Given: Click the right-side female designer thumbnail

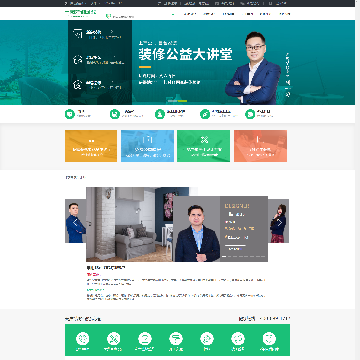Looking at the screenshot, I should [278, 221].
